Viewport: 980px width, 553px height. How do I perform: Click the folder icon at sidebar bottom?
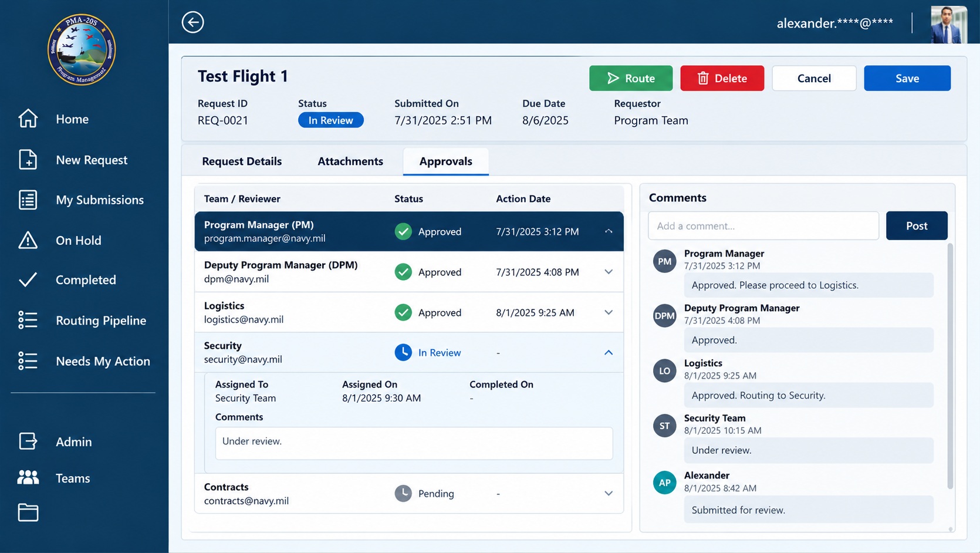28,512
